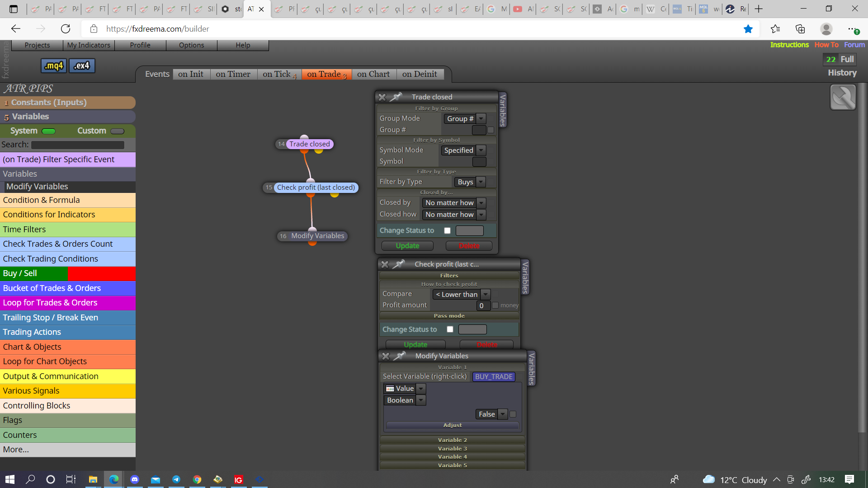This screenshot has height=488, width=868.
Task: Expand the Variable 2 section
Action: coord(453,440)
